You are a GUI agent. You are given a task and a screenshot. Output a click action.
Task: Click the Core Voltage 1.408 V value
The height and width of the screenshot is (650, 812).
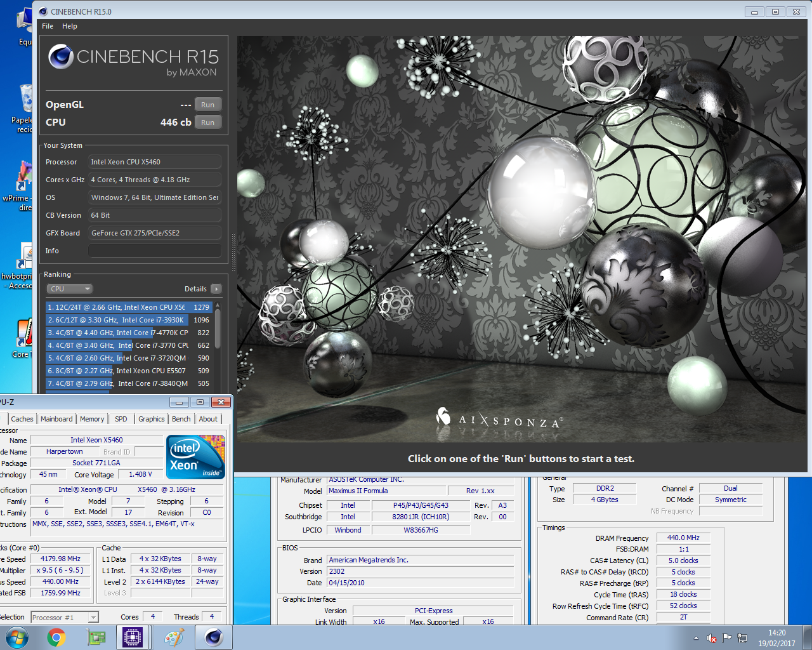point(141,474)
